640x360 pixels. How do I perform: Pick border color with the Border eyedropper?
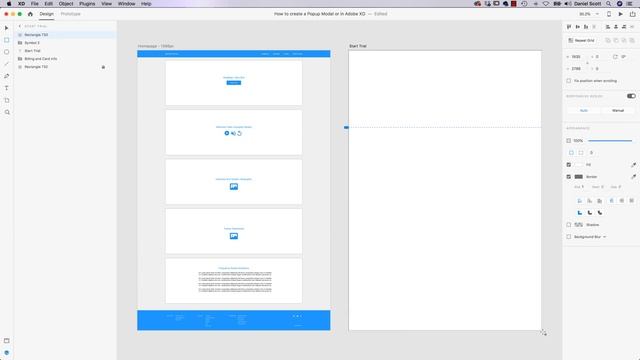pyautogui.click(x=633, y=177)
